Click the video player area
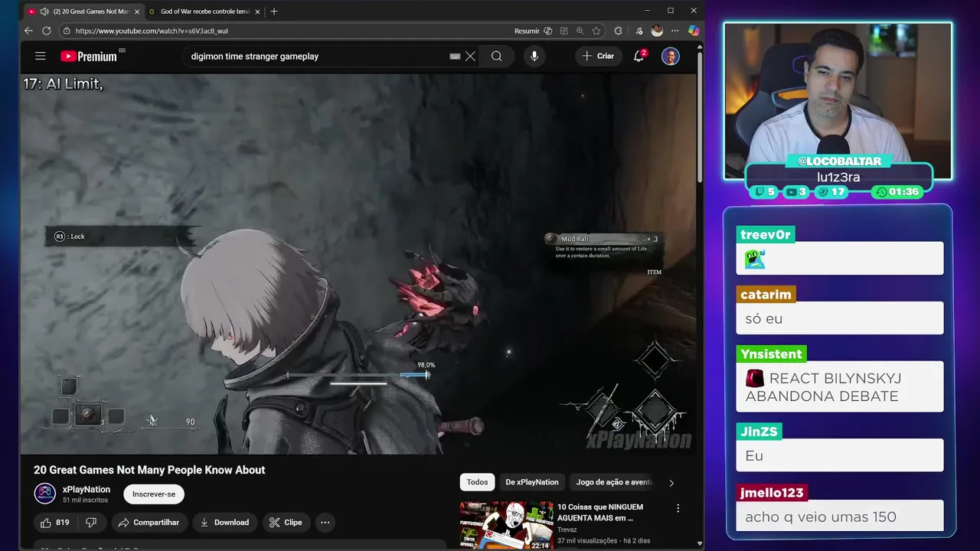The image size is (980, 551). (x=359, y=263)
